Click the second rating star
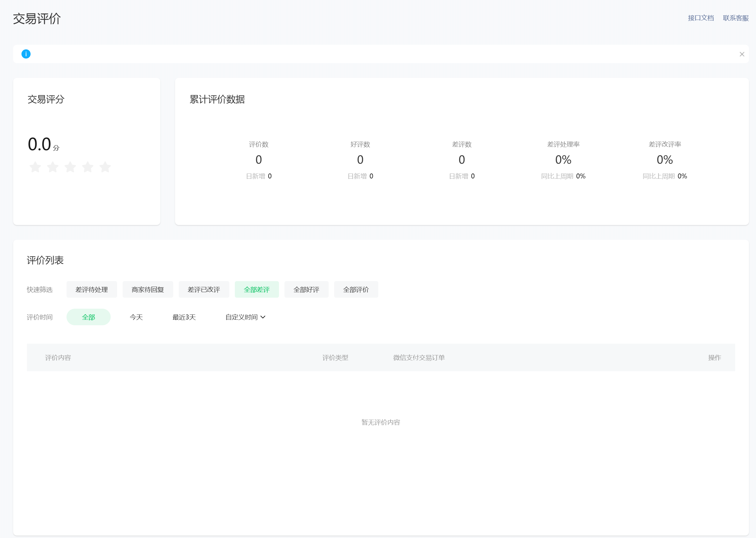Image resolution: width=756 pixels, height=538 pixels. tap(53, 167)
